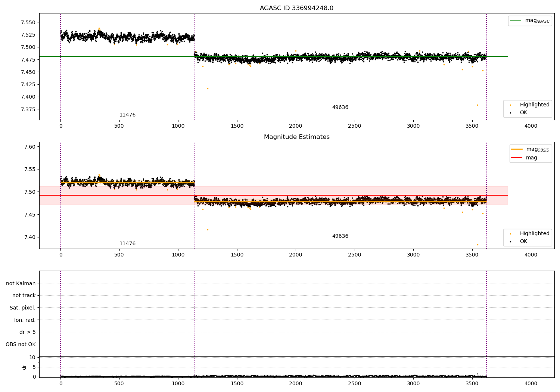Click the "7.375" y-axis tick label
The width and height of the screenshot is (560, 392).
pos(28,109)
